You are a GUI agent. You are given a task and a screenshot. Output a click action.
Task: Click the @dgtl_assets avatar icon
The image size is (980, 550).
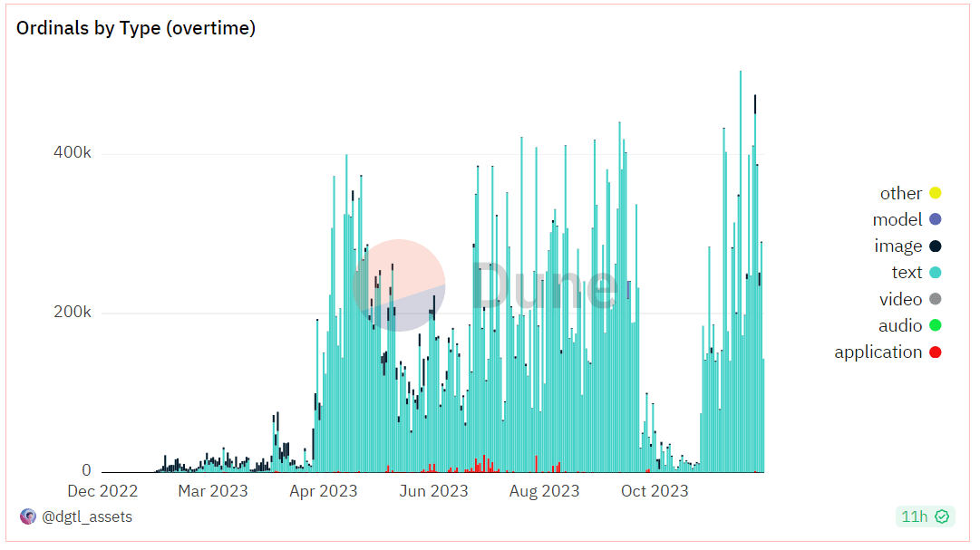(x=27, y=516)
